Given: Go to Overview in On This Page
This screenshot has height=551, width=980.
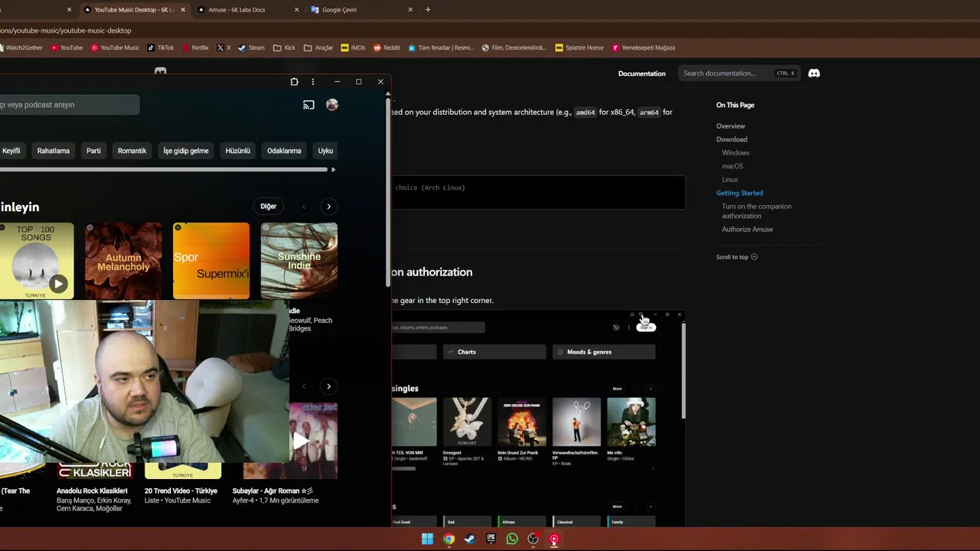Looking at the screenshot, I should click(x=730, y=126).
